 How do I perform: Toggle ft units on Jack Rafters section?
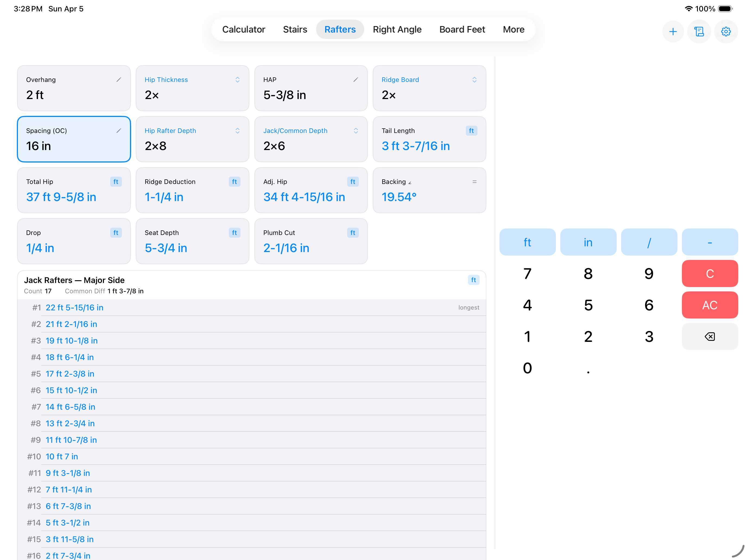point(474,280)
